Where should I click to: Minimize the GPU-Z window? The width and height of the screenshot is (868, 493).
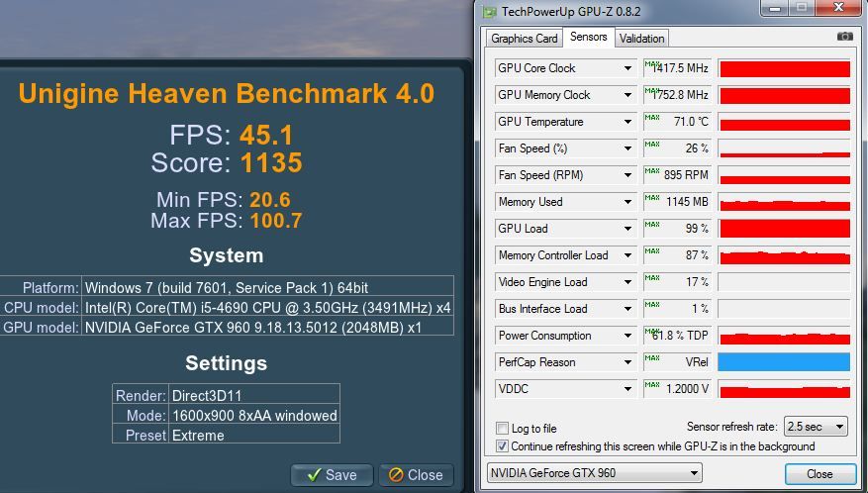[x=776, y=8]
